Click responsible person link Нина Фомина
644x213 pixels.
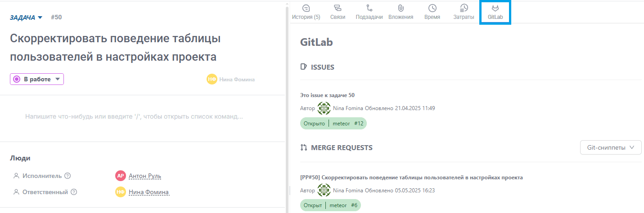coord(149,192)
